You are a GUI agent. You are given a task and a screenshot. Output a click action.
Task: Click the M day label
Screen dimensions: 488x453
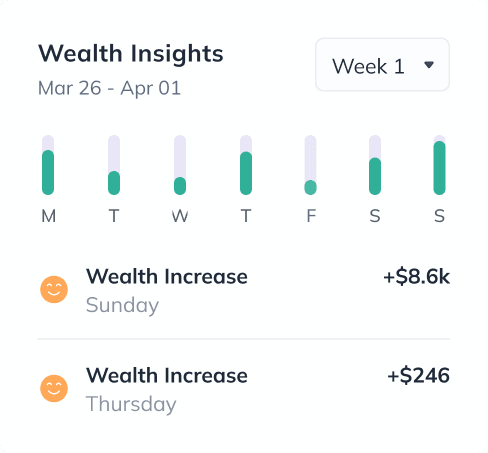(49, 216)
